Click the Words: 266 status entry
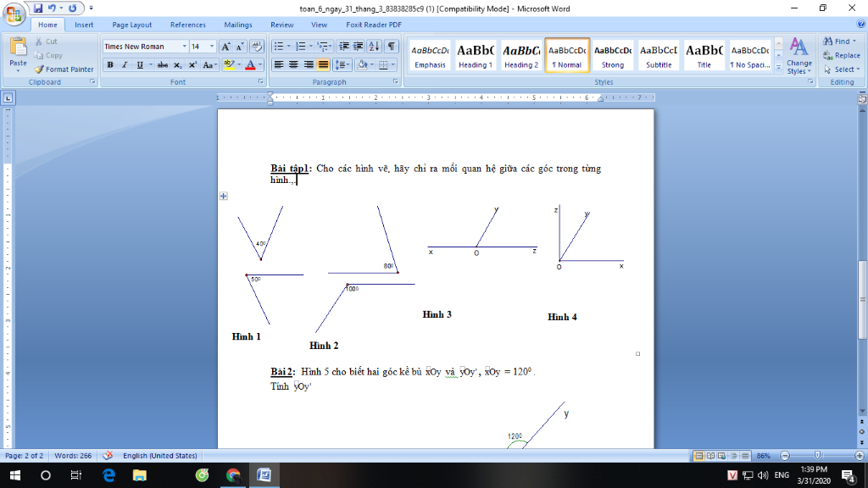Viewport: 868px width, 488px height. (x=73, y=456)
